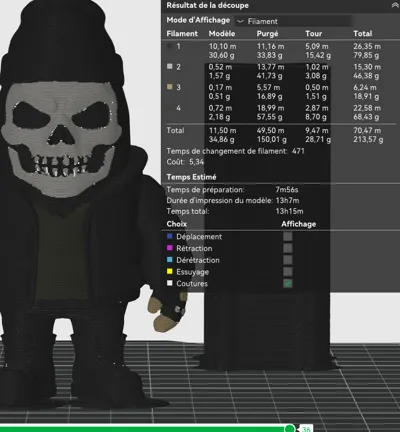Click the magenta Rétraction color icon

(x=170, y=248)
